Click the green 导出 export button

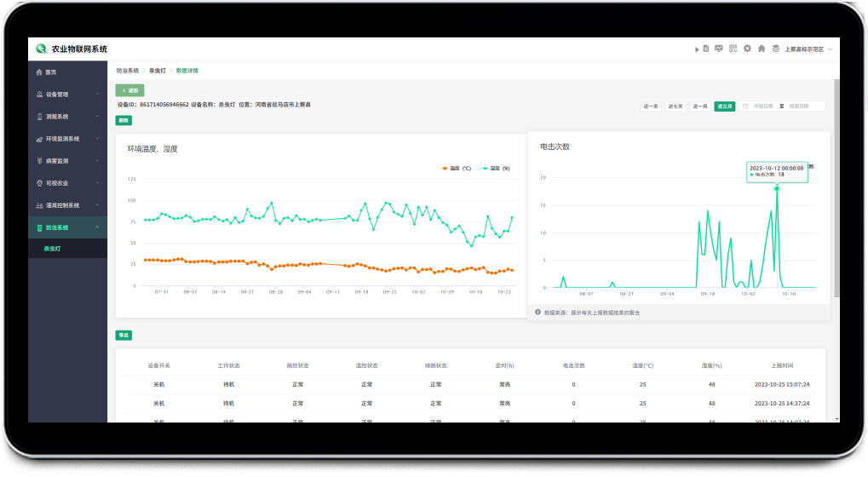pyautogui.click(x=124, y=336)
